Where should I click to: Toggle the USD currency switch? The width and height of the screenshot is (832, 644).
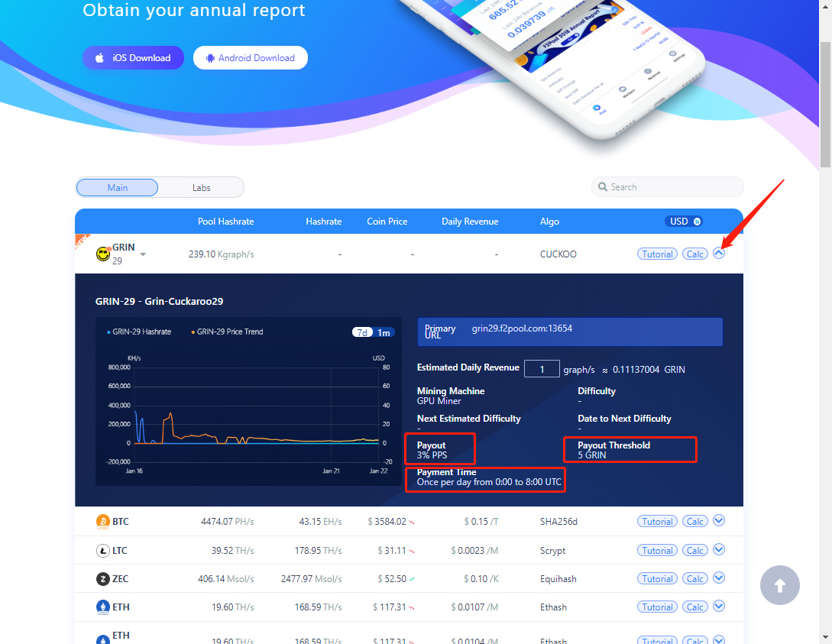tap(684, 222)
